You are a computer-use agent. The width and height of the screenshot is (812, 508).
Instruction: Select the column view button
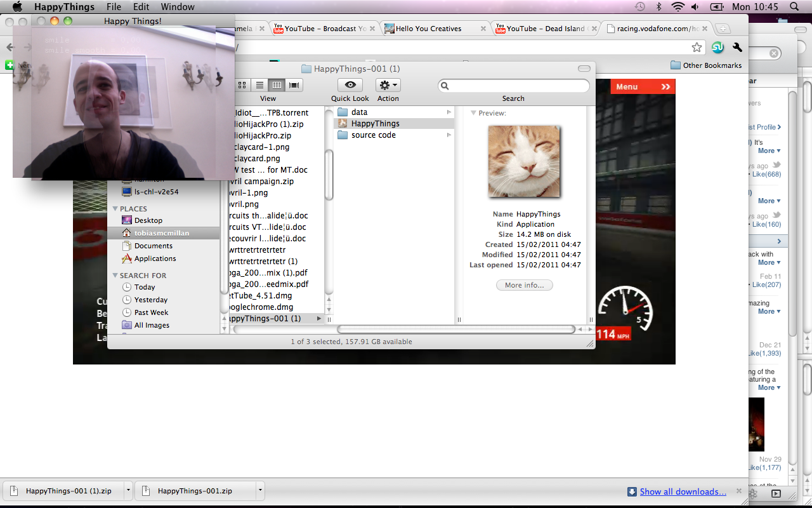(277, 85)
